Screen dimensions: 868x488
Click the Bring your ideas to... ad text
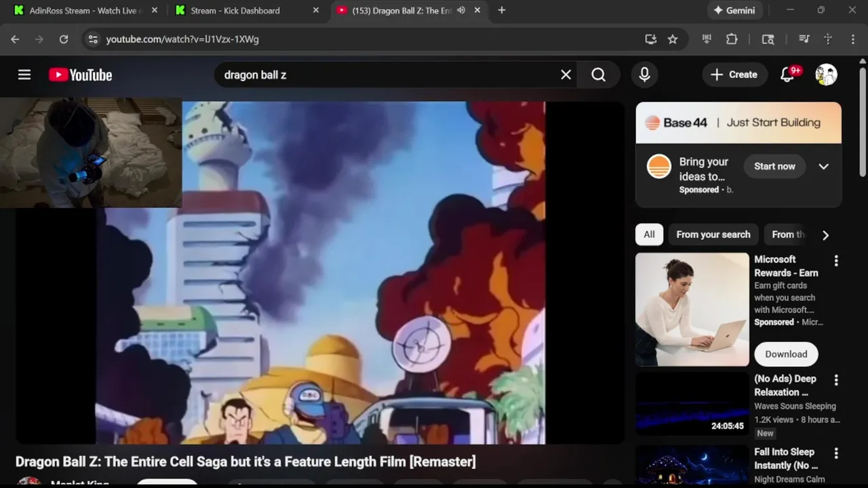[704, 169]
